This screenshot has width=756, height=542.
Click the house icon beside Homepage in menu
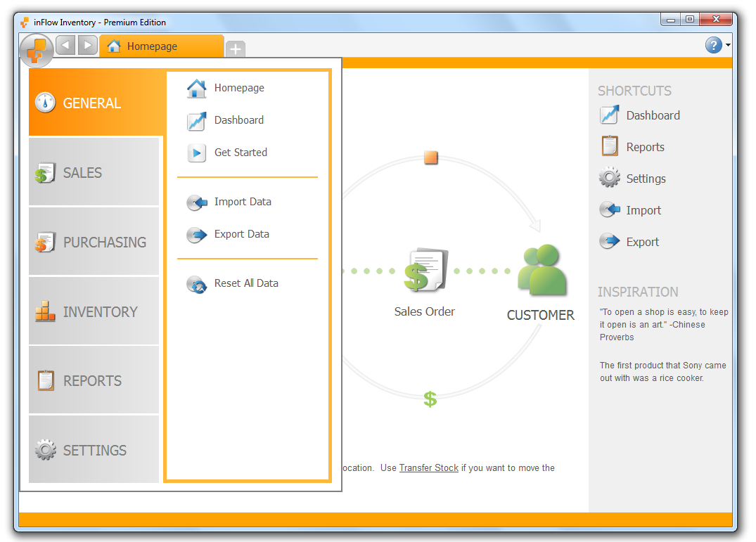[x=196, y=88]
